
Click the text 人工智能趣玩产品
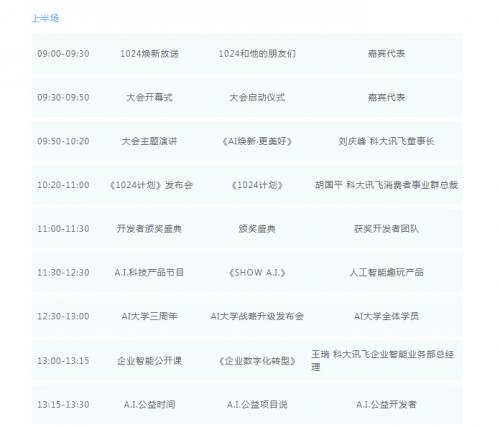click(386, 273)
